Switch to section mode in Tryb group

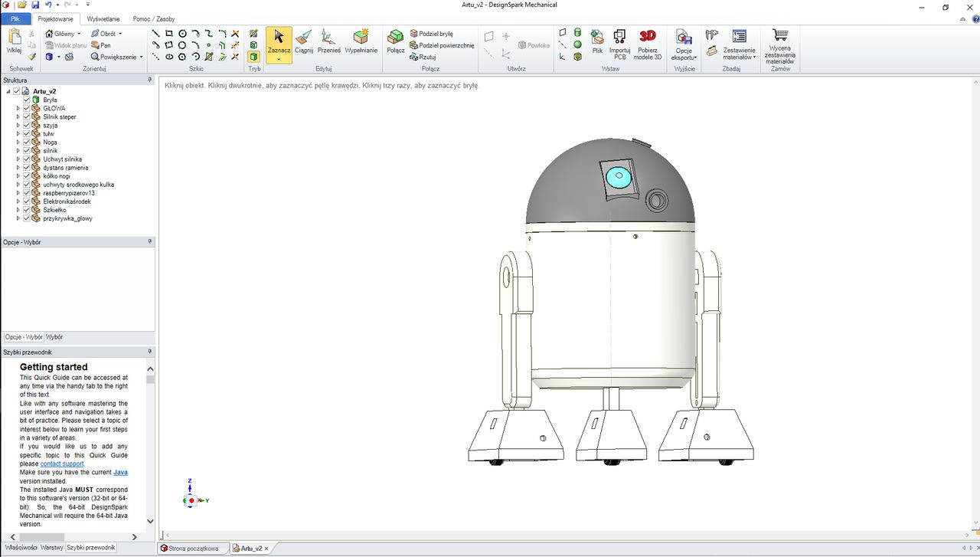(254, 45)
